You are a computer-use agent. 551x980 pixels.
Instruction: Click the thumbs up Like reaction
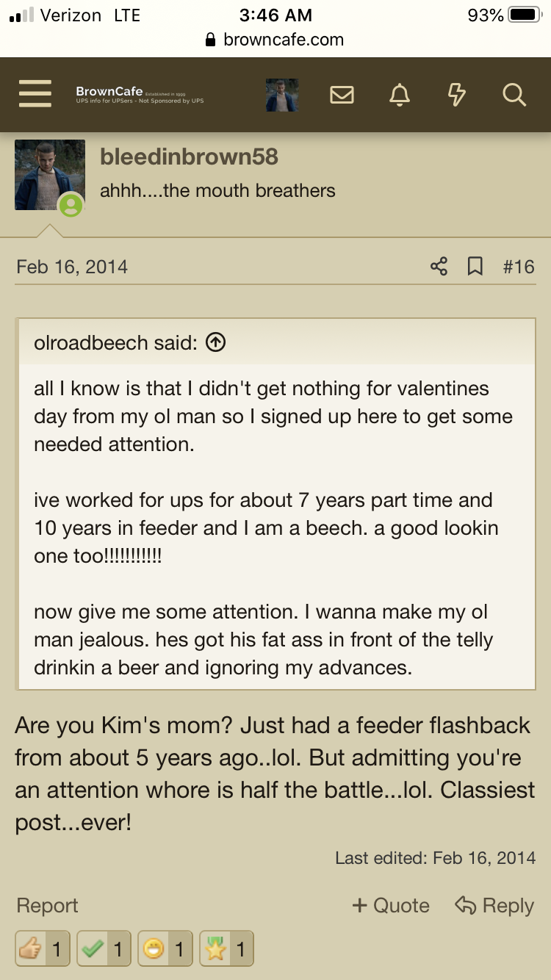[x=41, y=949]
